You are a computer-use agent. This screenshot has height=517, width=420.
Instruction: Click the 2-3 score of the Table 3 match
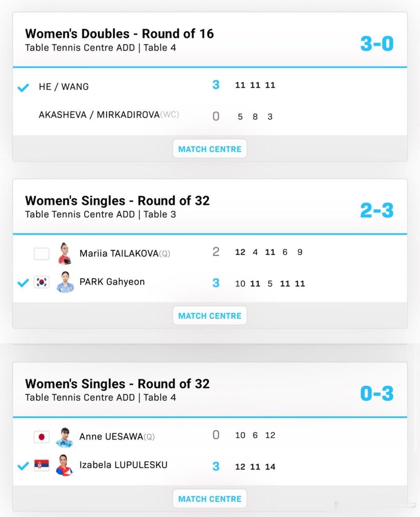[x=377, y=210]
